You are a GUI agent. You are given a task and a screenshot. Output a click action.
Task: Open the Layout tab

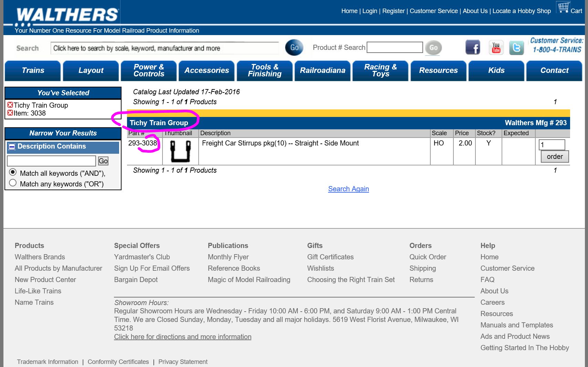click(91, 71)
